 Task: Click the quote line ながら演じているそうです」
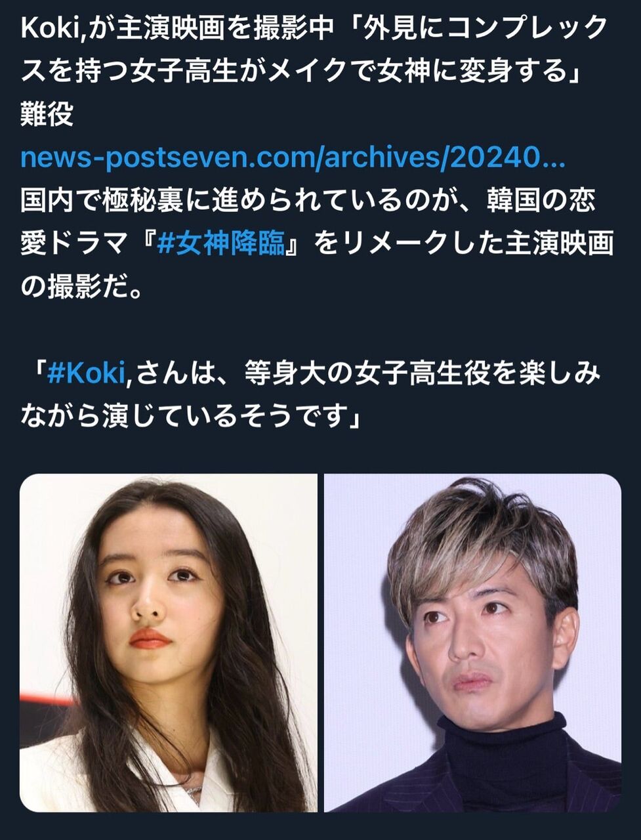(191, 417)
